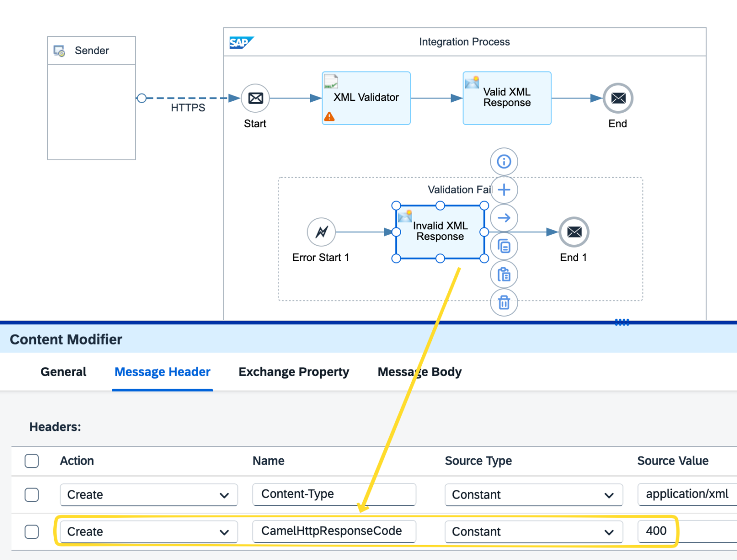
Task: Select the End 1 message end event
Action: (573, 232)
